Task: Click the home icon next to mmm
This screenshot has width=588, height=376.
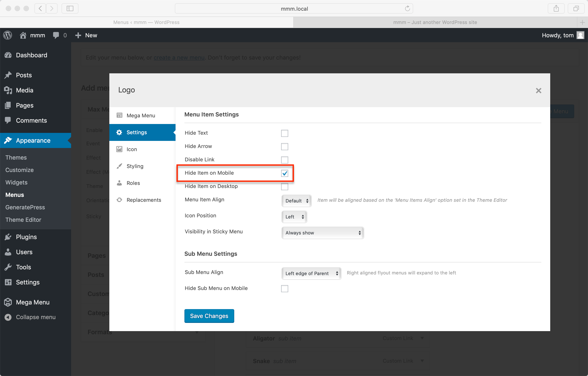Action: [23, 35]
